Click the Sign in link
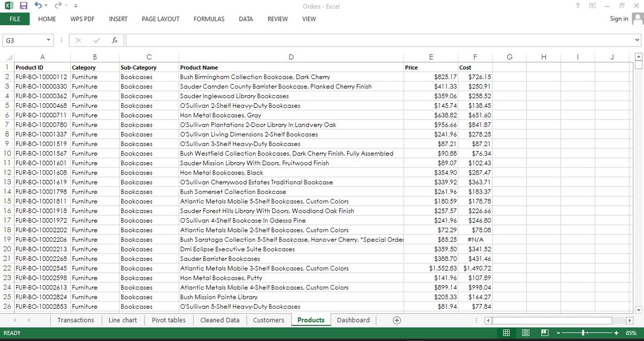This screenshot has height=341, width=644. 619,19
